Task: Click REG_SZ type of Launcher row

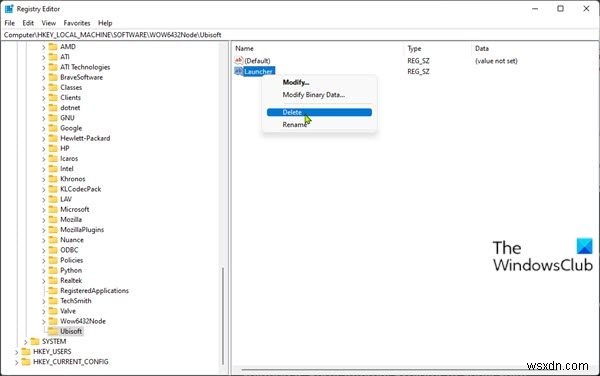Action: click(x=418, y=71)
